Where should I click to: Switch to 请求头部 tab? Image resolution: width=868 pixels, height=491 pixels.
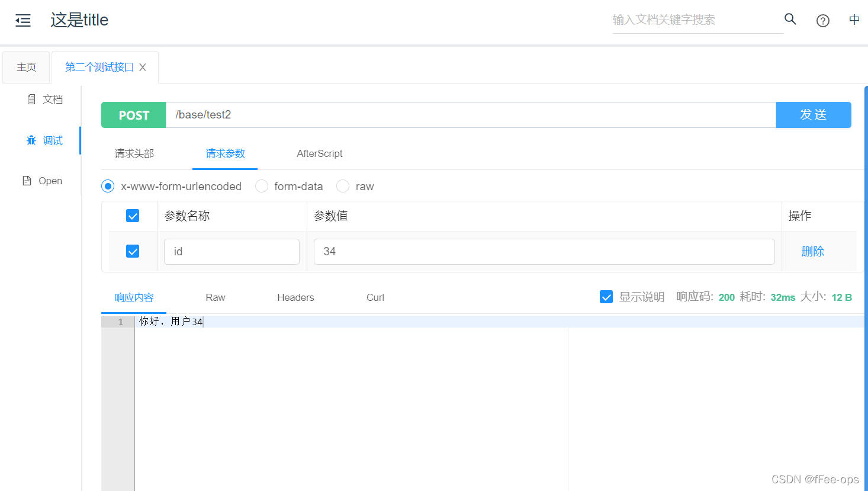(134, 153)
